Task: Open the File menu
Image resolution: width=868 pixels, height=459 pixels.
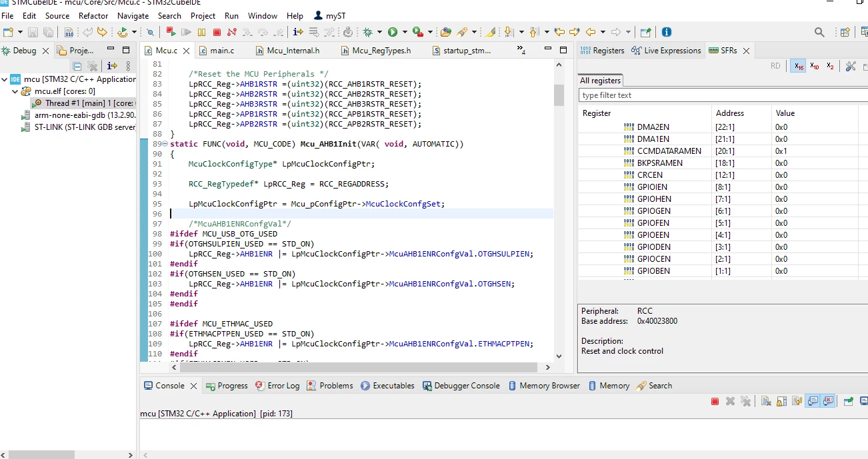Action: pyautogui.click(x=7, y=15)
